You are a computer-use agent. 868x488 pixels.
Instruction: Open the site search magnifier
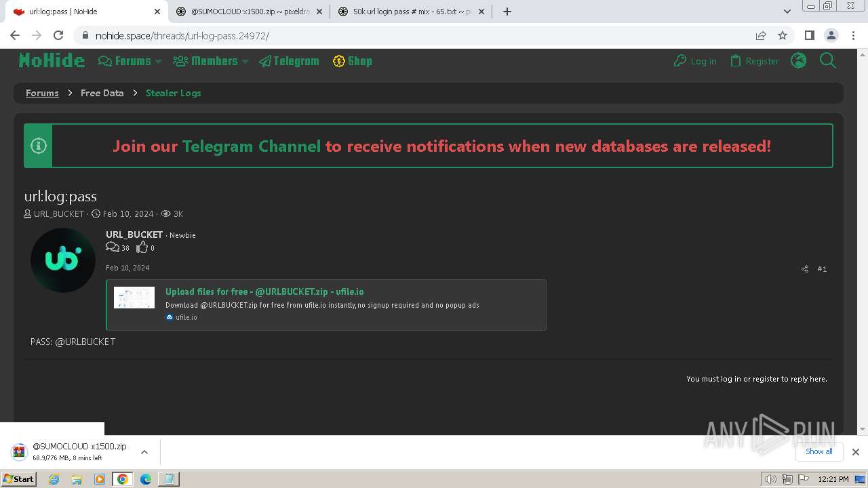827,61
